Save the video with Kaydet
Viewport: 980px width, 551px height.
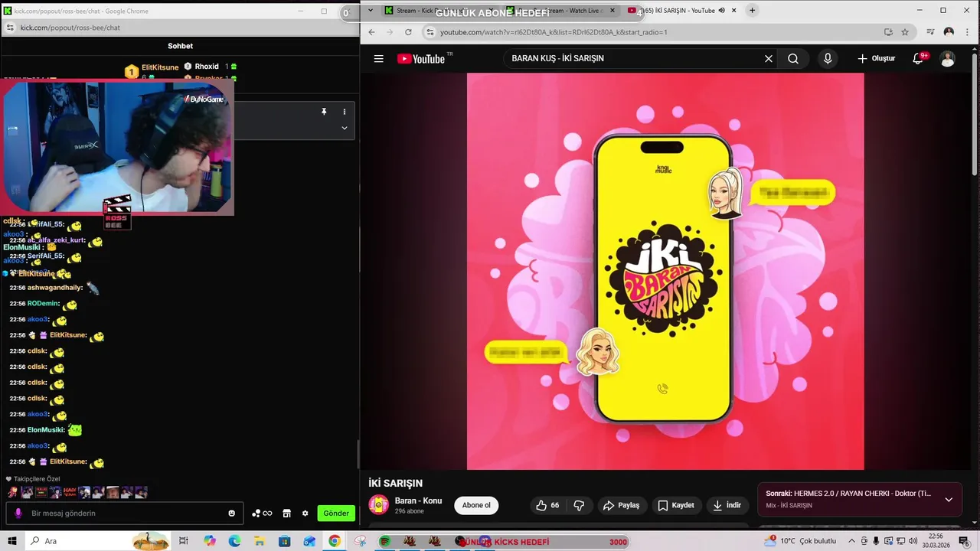pos(676,505)
